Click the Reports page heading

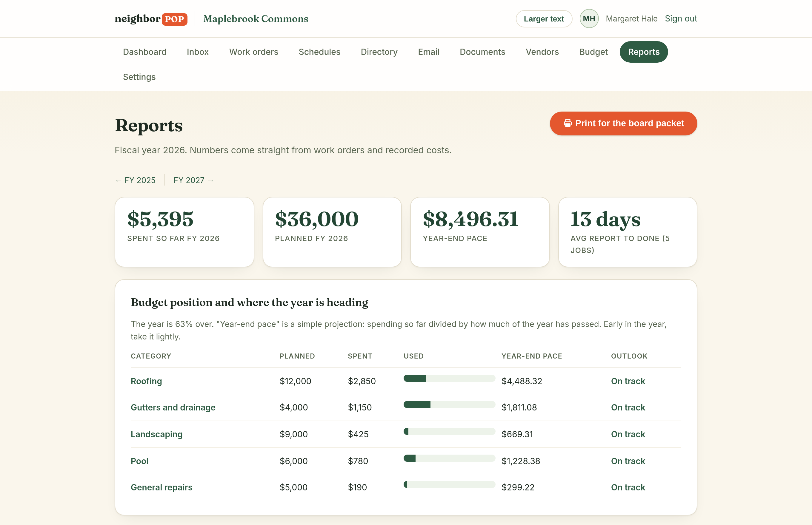pyautogui.click(x=149, y=126)
